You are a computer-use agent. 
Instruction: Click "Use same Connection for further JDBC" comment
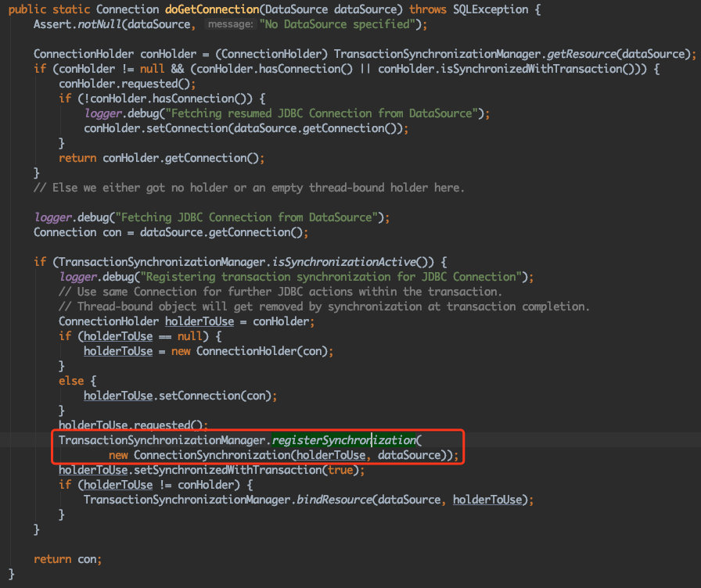coord(280,292)
